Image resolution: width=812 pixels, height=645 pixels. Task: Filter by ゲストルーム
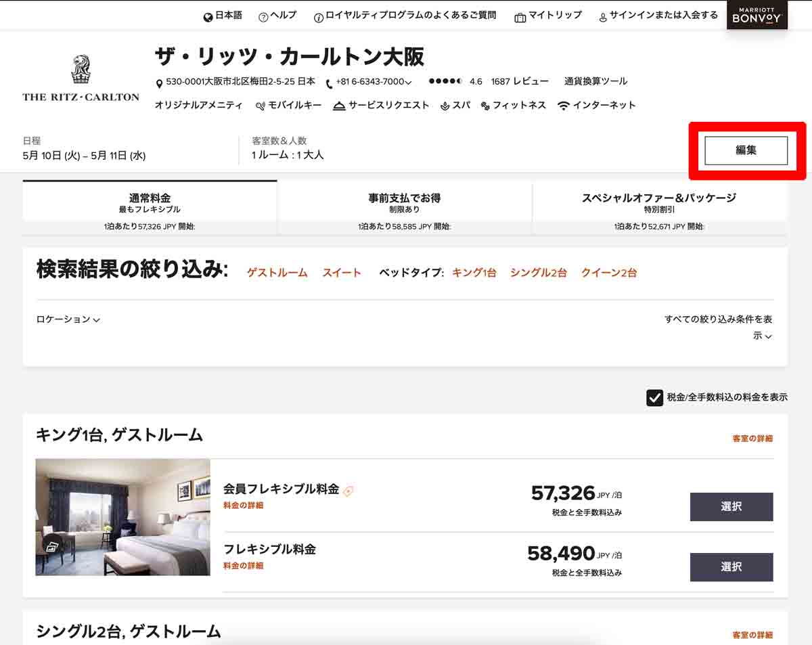pyautogui.click(x=277, y=273)
